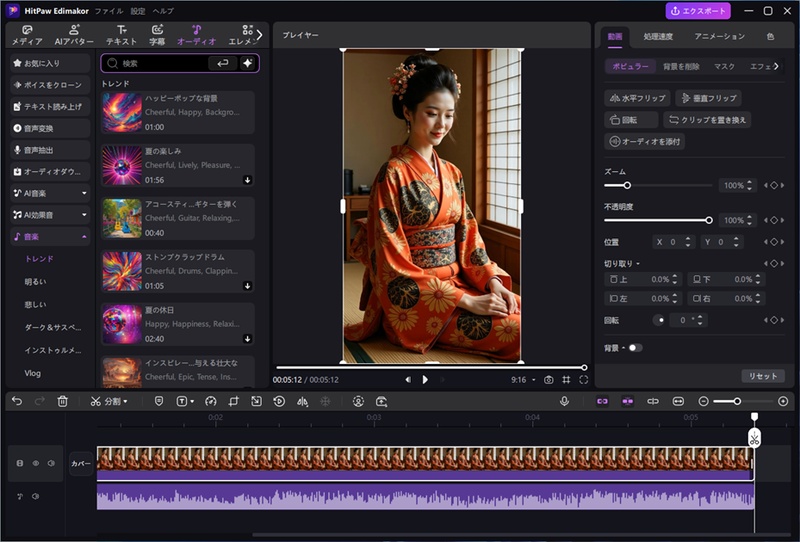The width and height of the screenshot is (800, 542).
Task: Open the メディア (Media) tab
Action: click(x=27, y=35)
